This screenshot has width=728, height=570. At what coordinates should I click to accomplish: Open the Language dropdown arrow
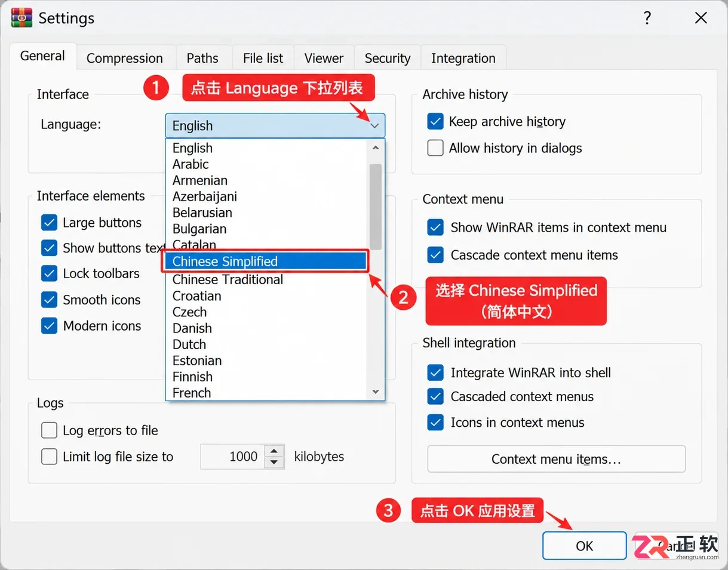click(x=374, y=126)
